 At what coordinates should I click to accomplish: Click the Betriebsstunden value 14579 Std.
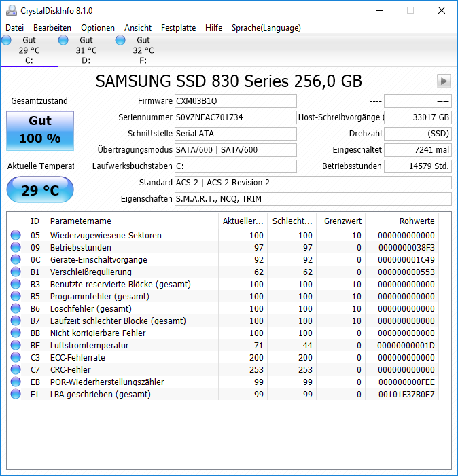[x=418, y=166]
